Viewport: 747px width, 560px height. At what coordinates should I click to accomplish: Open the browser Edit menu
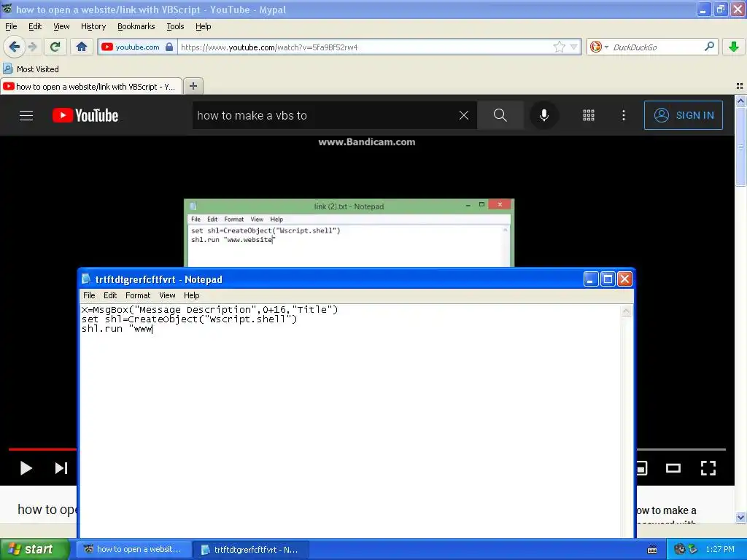(x=35, y=26)
